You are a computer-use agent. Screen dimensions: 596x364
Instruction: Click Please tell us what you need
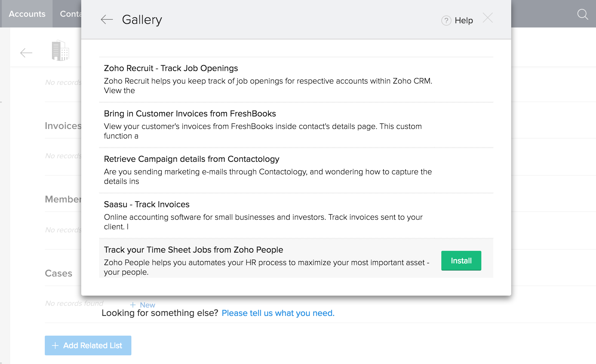[278, 313]
